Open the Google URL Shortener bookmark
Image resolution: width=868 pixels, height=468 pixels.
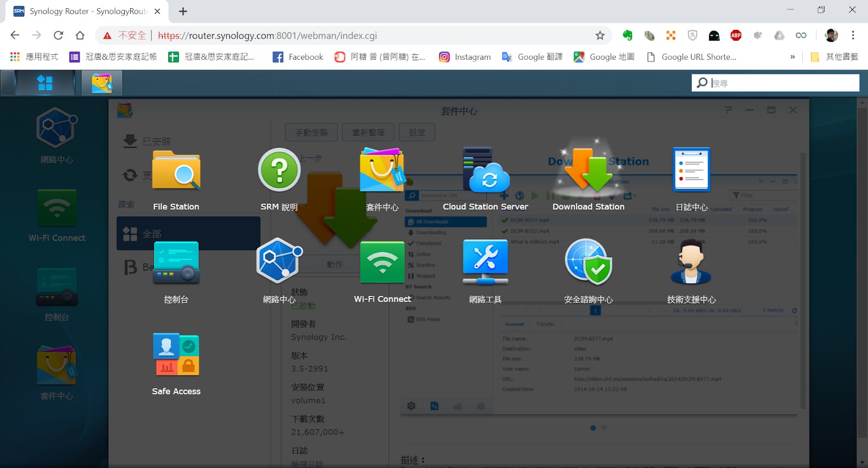(x=691, y=57)
